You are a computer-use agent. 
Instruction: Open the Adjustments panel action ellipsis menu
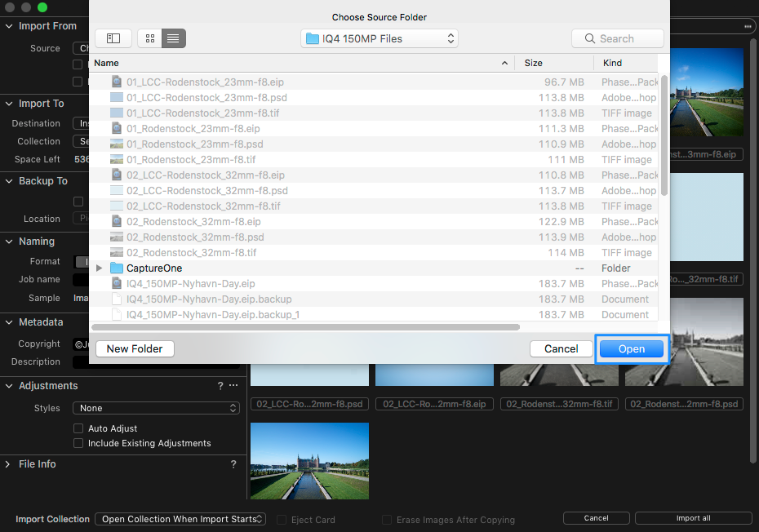[233, 385]
